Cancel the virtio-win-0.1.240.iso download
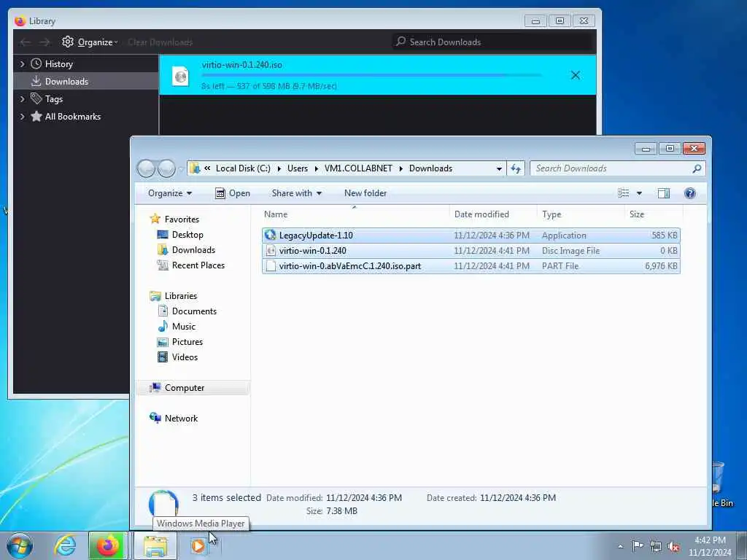The height and width of the screenshot is (560, 747). coord(576,75)
